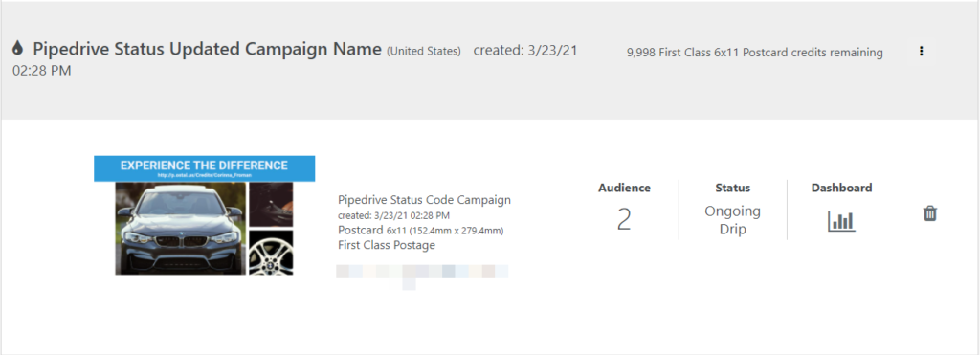Click the Audience count number 2
The image size is (980, 355).
point(624,219)
